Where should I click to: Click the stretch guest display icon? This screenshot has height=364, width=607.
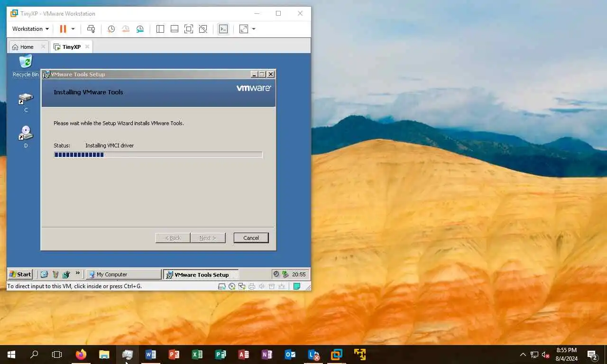pos(244,29)
